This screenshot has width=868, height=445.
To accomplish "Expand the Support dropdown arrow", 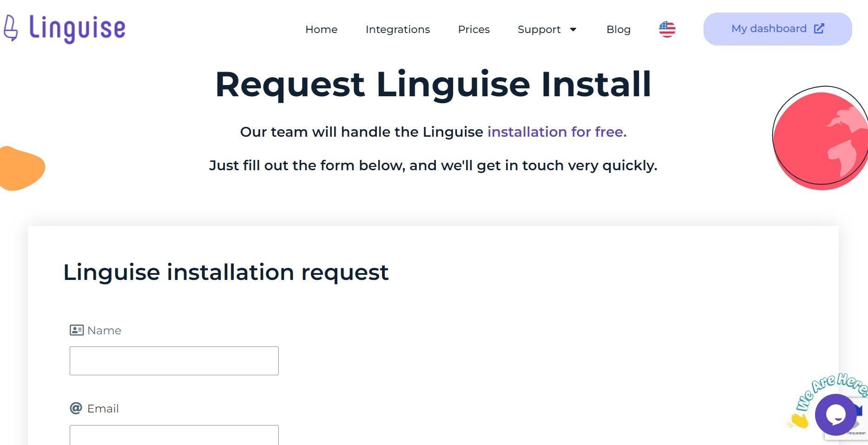I will click(573, 29).
